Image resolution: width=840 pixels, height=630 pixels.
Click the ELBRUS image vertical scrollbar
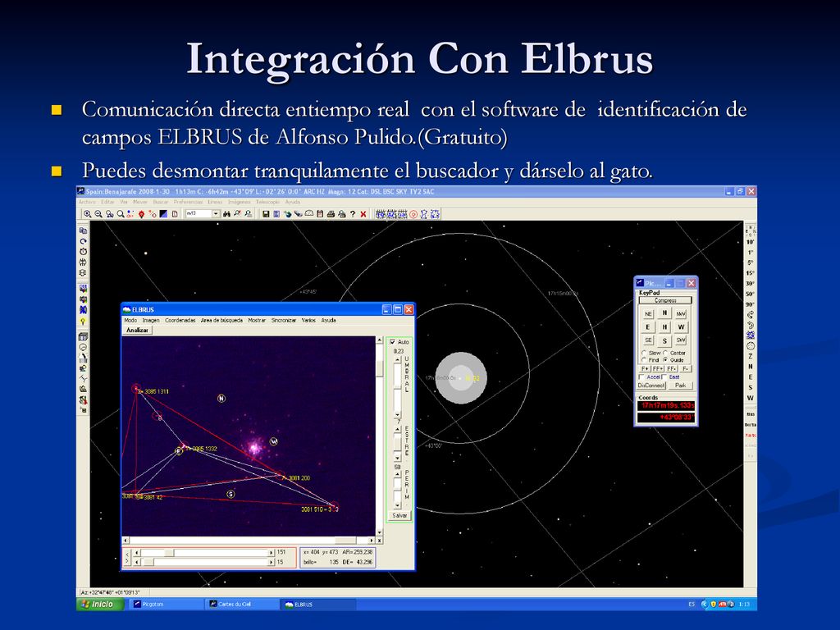pyautogui.click(x=379, y=436)
